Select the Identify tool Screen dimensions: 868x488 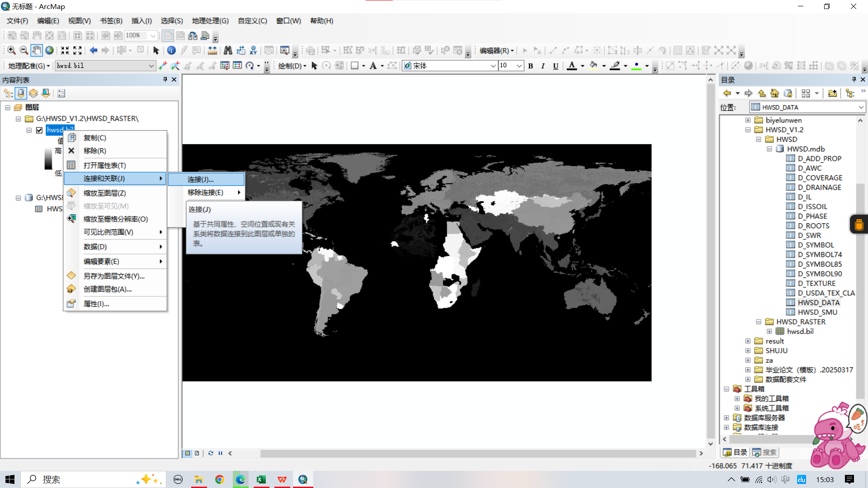171,50
